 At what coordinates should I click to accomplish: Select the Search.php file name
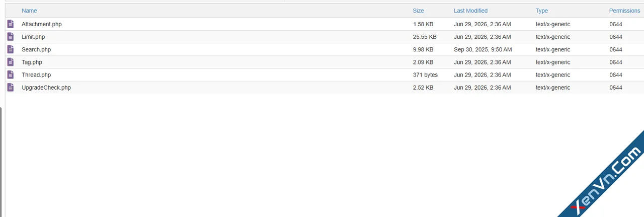(x=36, y=49)
